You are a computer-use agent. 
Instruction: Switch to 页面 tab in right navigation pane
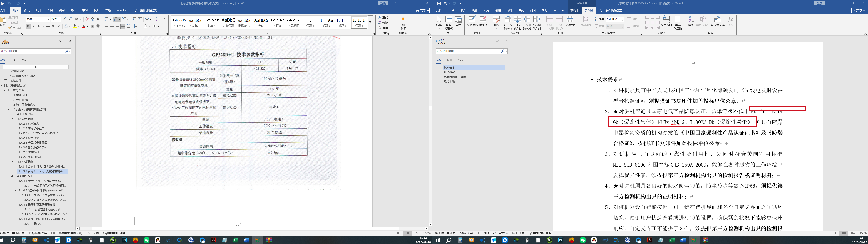[449, 60]
